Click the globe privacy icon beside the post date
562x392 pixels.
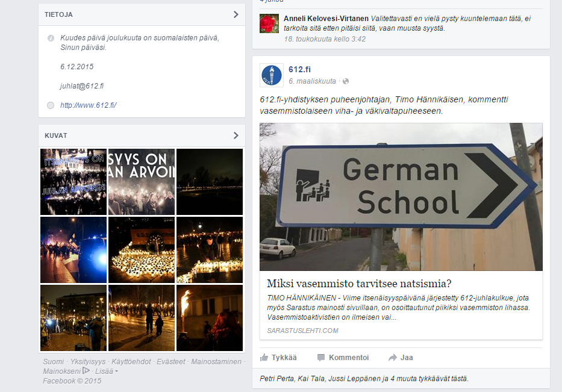[x=346, y=81]
